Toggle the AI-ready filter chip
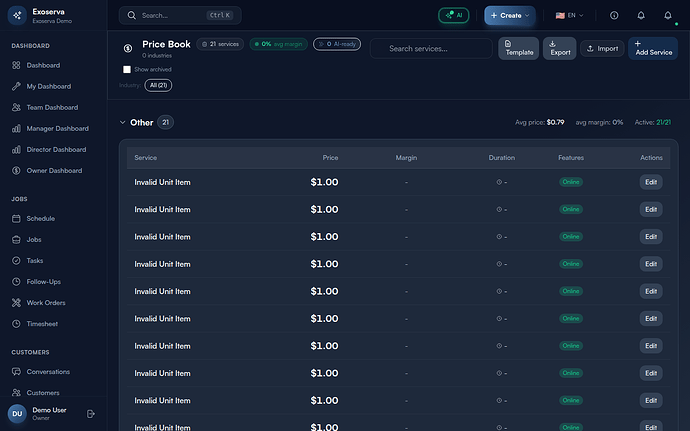The width and height of the screenshot is (690, 431). click(x=337, y=44)
